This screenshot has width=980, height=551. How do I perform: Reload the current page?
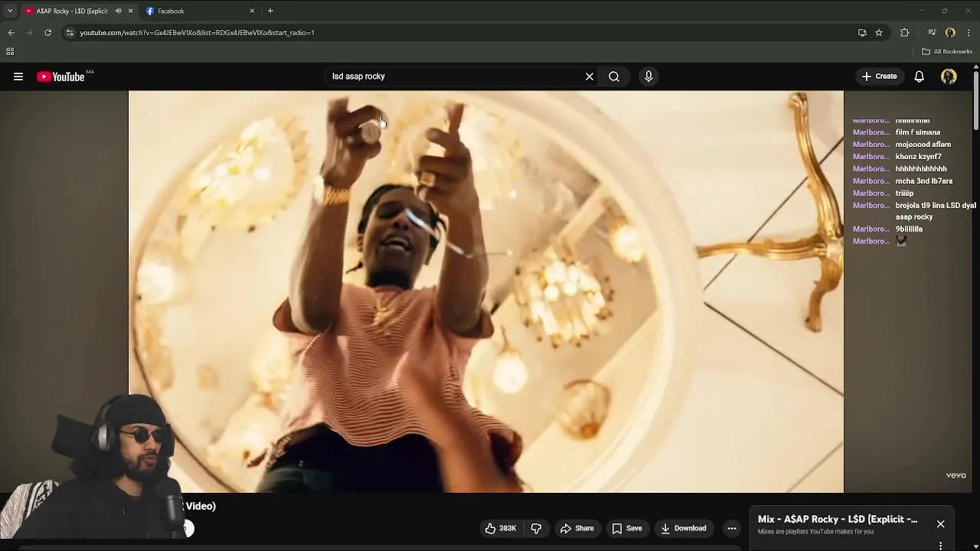tap(47, 33)
